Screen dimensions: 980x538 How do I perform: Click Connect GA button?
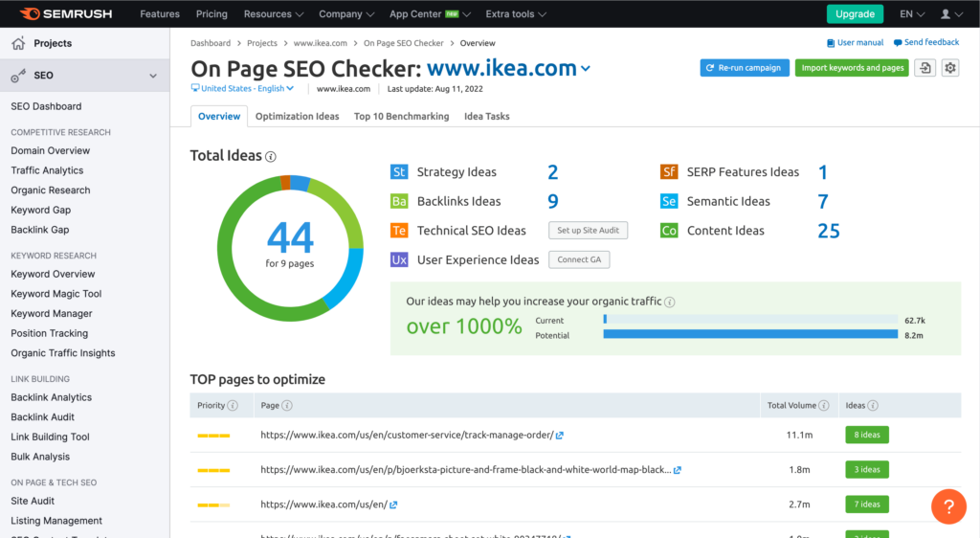click(x=579, y=259)
